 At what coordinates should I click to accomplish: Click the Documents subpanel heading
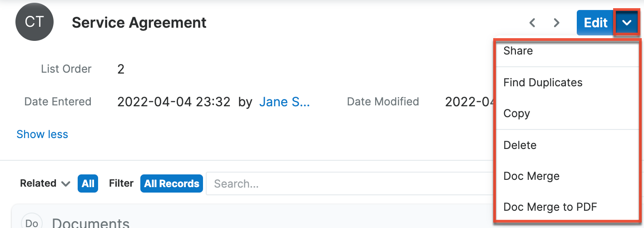[91, 223]
